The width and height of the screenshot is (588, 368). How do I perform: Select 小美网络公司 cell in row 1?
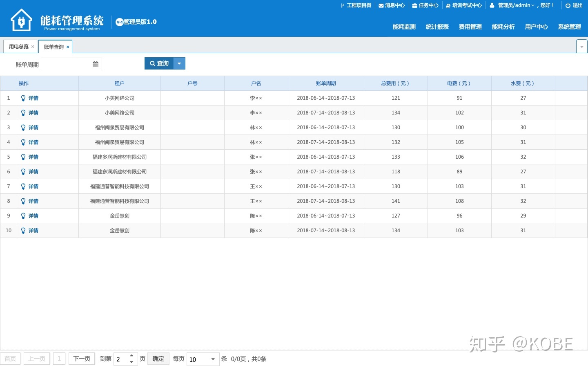tap(120, 98)
